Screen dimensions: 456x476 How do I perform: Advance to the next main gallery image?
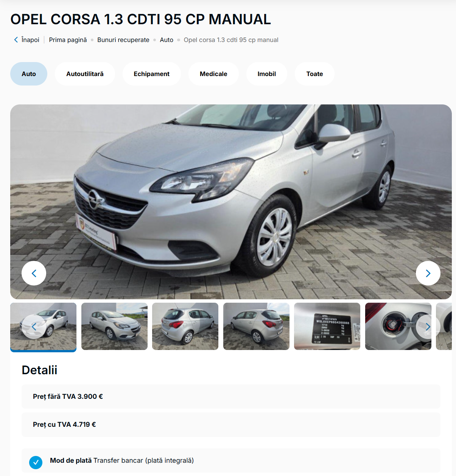click(x=428, y=273)
